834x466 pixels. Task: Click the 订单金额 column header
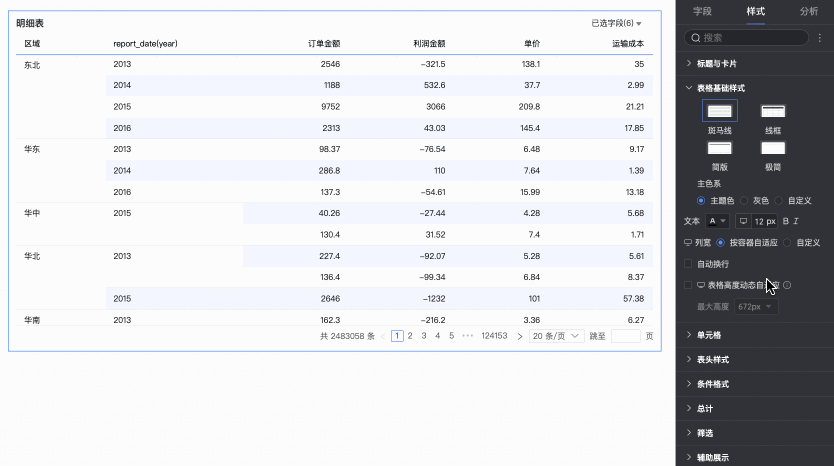pyautogui.click(x=324, y=44)
